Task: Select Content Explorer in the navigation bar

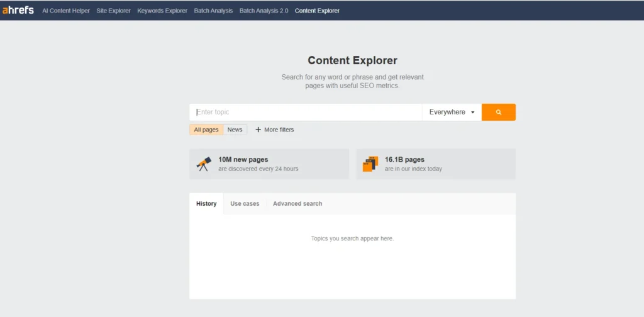Action: click(317, 11)
